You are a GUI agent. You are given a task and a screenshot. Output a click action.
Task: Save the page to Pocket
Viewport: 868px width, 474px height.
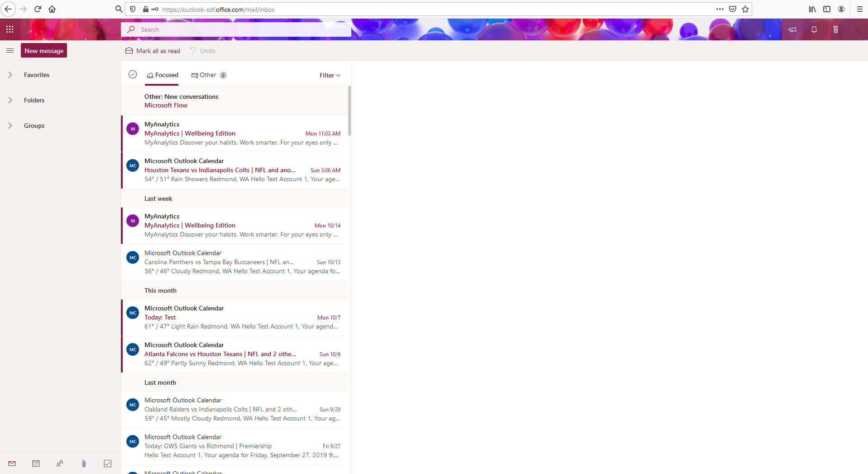coord(732,9)
